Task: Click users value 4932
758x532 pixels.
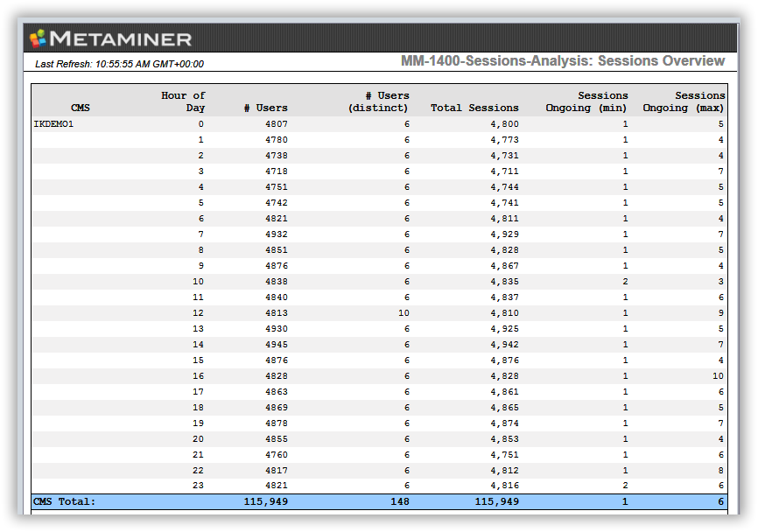Action: tap(277, 234)
